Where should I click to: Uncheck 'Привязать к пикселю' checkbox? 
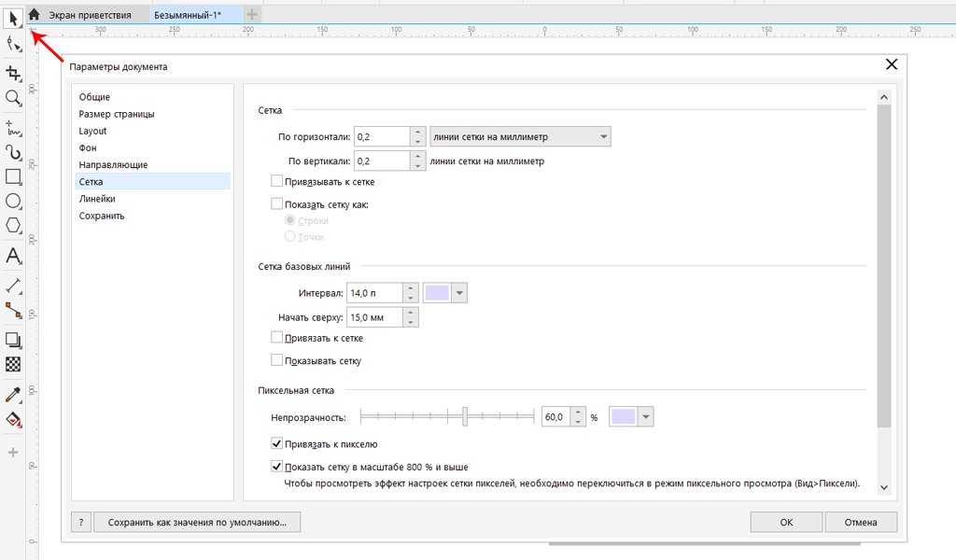pos(276,444)
